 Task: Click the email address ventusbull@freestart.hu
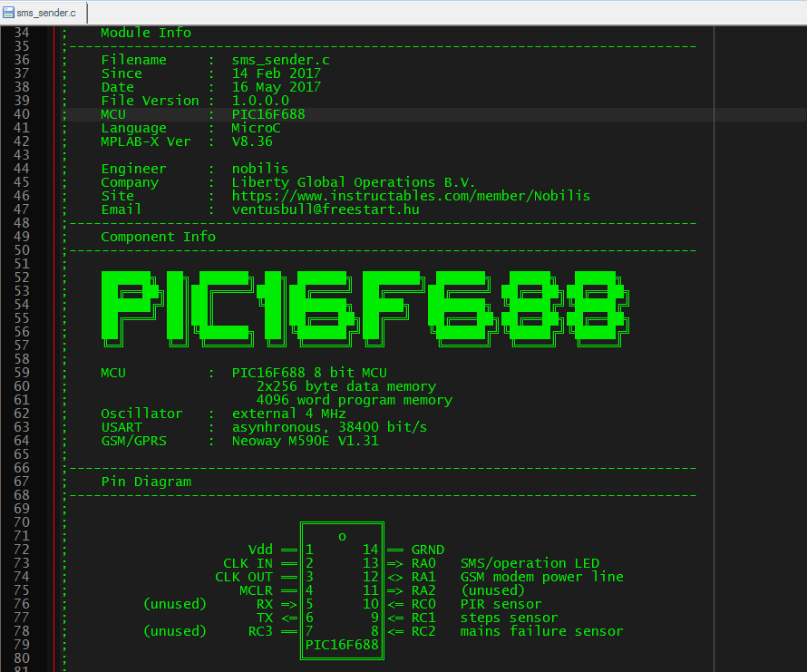pyautogui.click(x=321, y=209)
